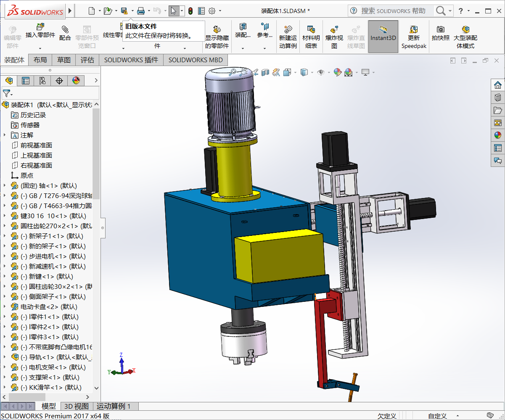This screenshot has height=420, width=505.
Task: Update Speedpak (更新 Speedpak)
Action: tap(414, 37)
